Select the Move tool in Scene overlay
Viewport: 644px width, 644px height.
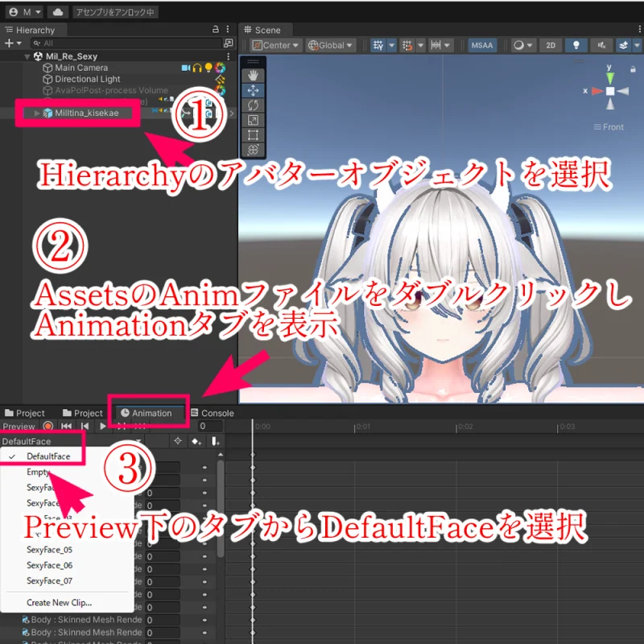(x=253, y=90)
